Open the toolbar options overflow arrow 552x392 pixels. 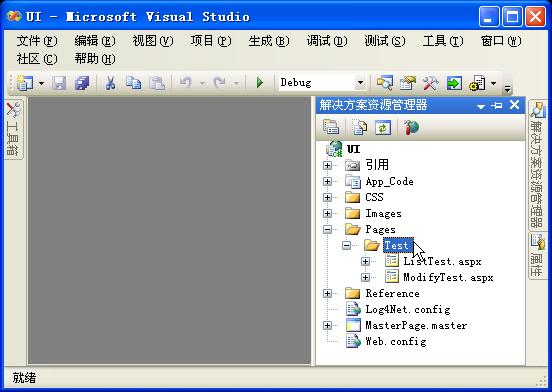[507, 89]
